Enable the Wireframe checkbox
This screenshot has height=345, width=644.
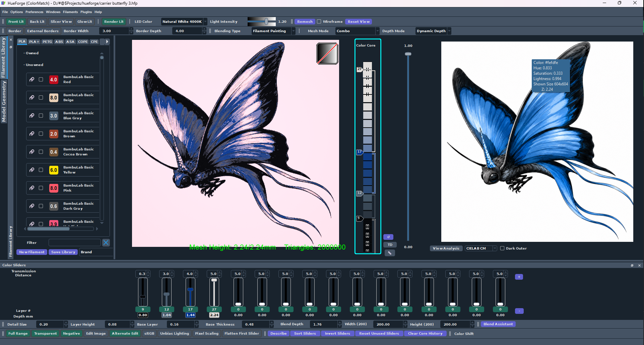(319, 21)
